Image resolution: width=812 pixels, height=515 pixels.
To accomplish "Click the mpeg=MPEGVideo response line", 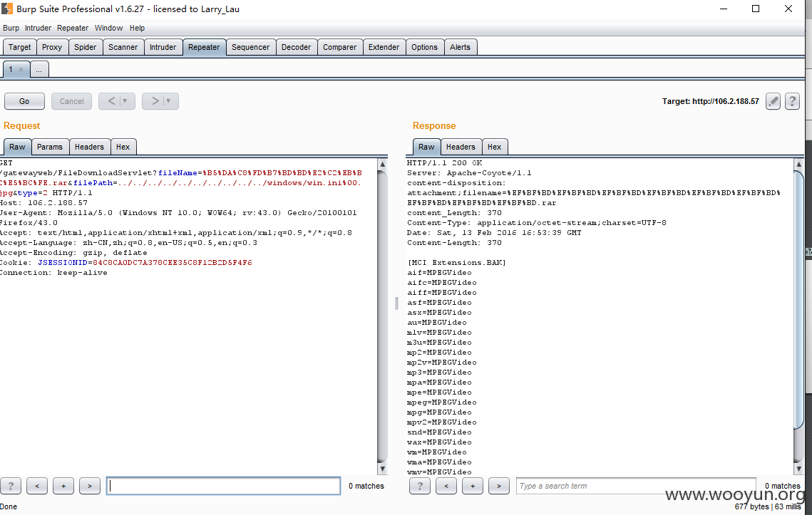I will [442, 402].
